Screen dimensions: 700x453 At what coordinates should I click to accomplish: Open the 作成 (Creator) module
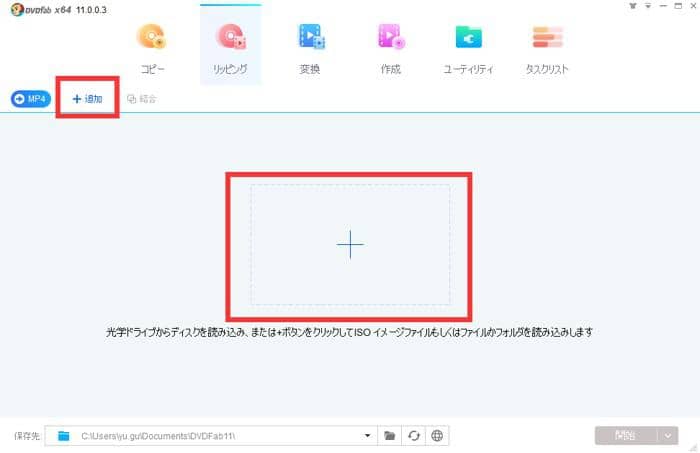click(389, 48)
